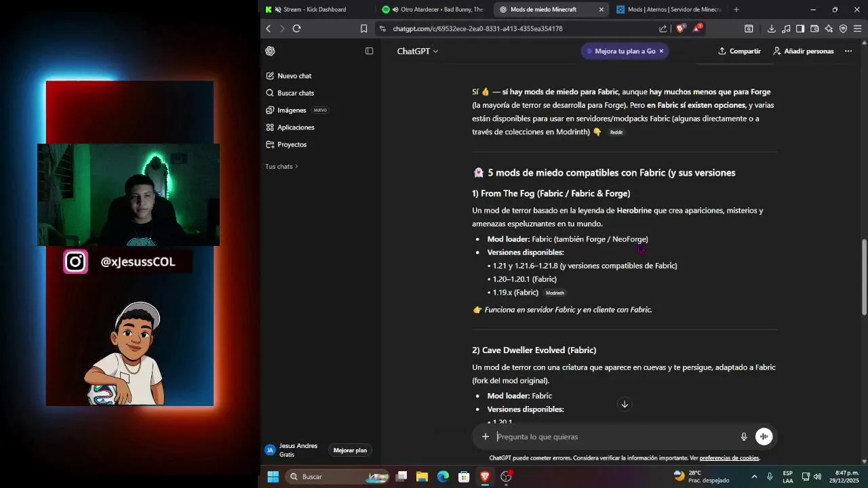The width and height of the screenshot is (868, 488).
Task: Start dictation with the microphone icon
Action: 744,436
